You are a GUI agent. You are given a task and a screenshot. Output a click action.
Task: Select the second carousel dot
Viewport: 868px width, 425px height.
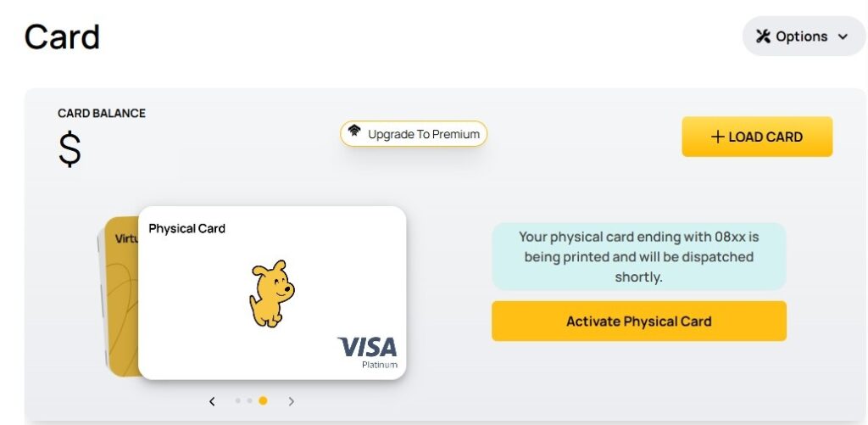click(x=249, y=400)
